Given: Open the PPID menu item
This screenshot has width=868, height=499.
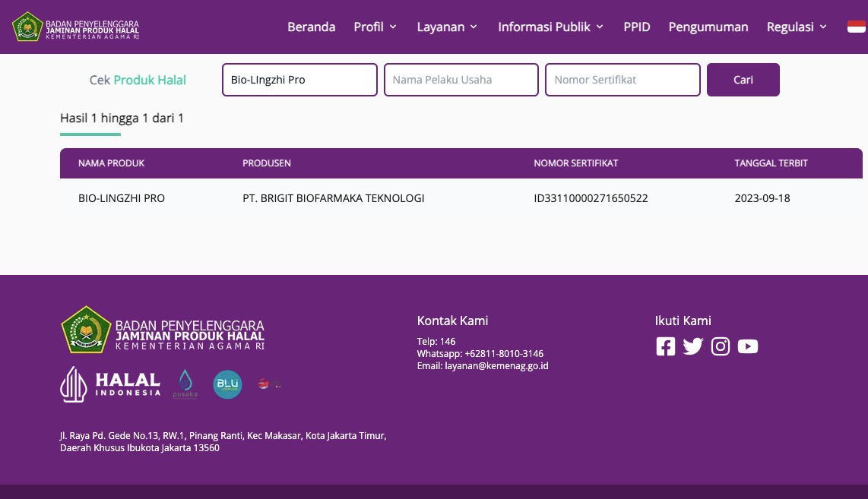Looking at the screenshot, I should [637, 27].
